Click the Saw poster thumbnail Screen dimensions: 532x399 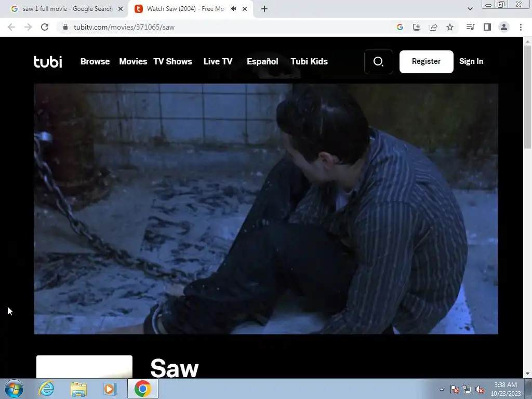point(84,367)
